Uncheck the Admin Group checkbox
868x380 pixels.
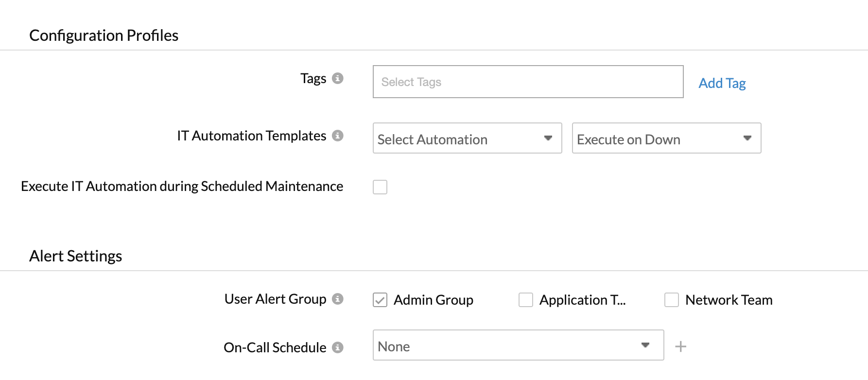tap(380, 300)
